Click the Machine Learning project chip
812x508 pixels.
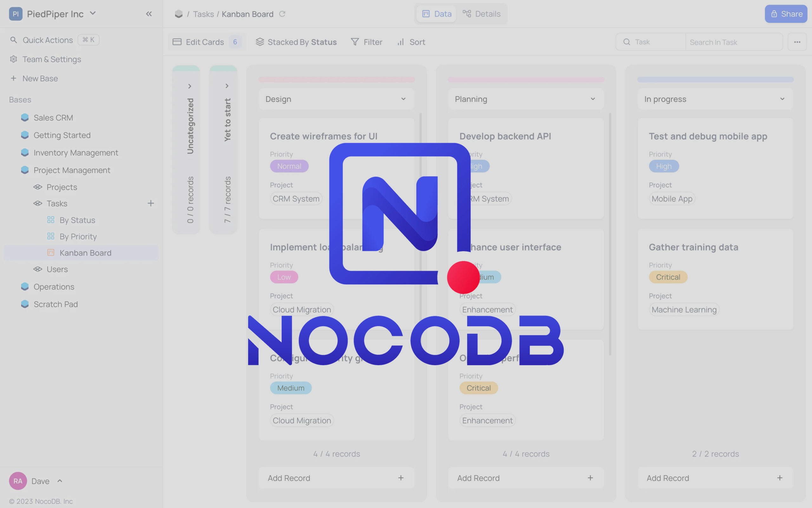[684, 310]
